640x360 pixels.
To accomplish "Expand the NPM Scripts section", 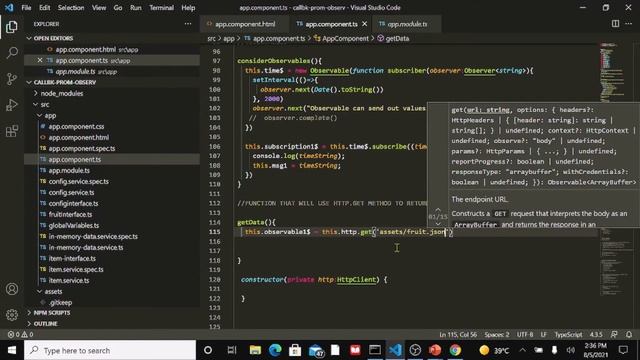I will (52, 313).
